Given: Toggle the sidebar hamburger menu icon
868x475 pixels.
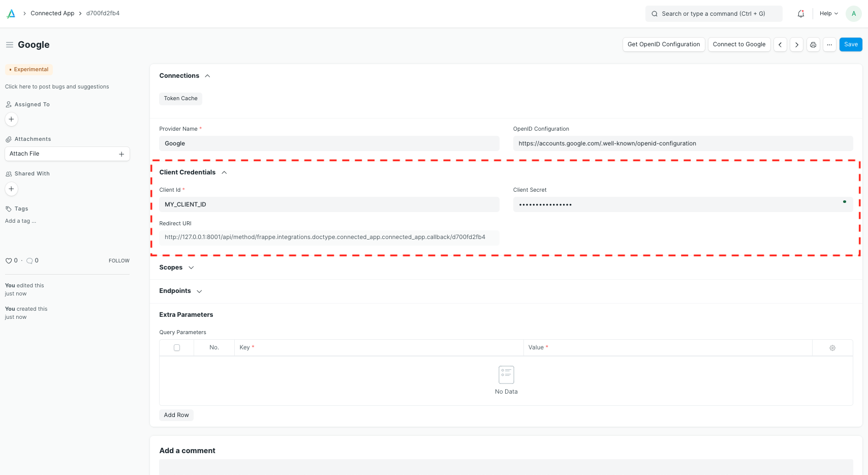Looking at the screenshot, I should click(9, 45).
